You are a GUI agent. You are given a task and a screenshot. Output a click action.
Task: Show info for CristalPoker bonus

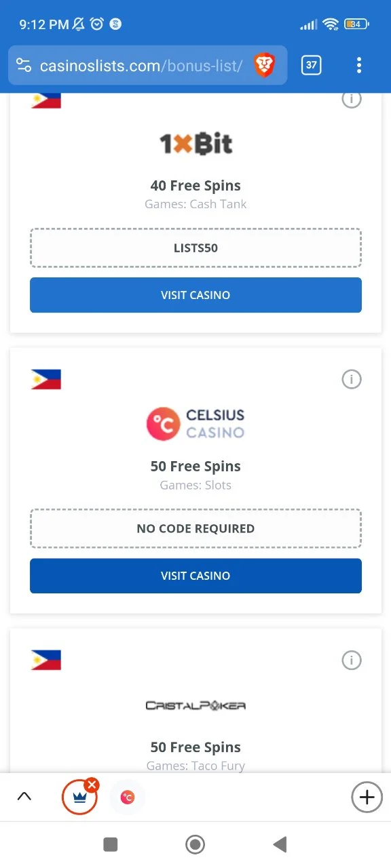coord(352,660)
